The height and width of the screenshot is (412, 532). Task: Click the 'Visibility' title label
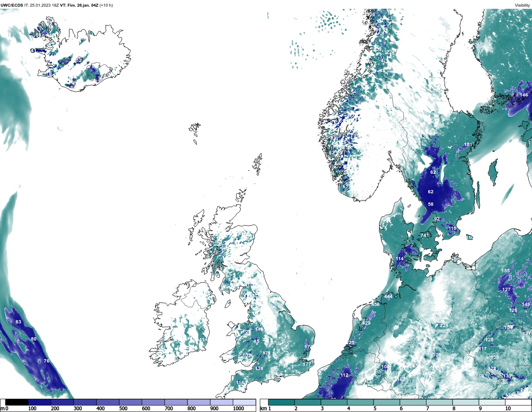(522, 5)
